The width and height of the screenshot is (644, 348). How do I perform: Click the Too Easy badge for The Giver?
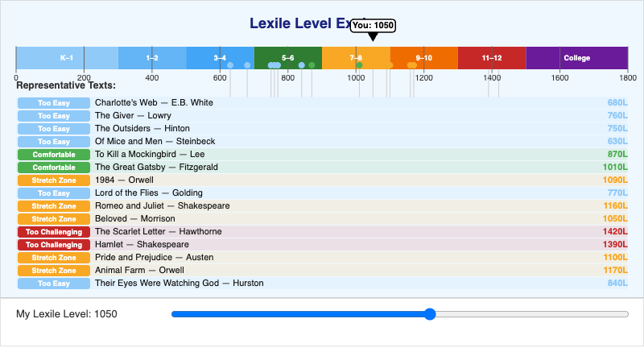(54, 116)
